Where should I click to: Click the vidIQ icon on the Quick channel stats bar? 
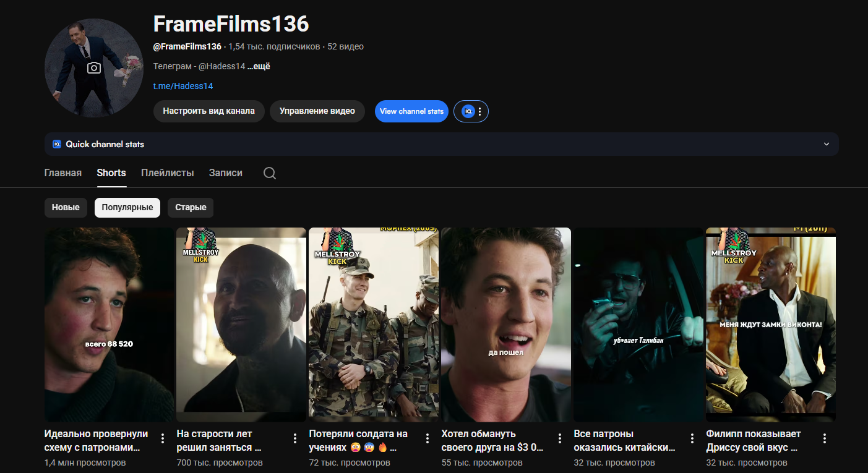56,144
